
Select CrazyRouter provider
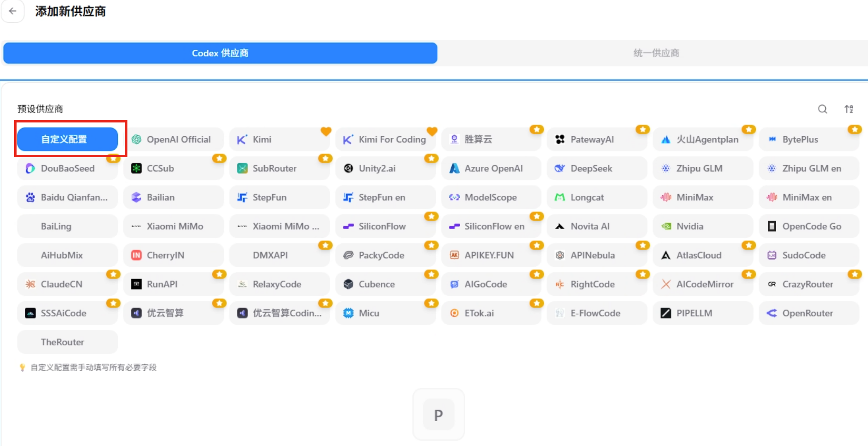point(809,284)
